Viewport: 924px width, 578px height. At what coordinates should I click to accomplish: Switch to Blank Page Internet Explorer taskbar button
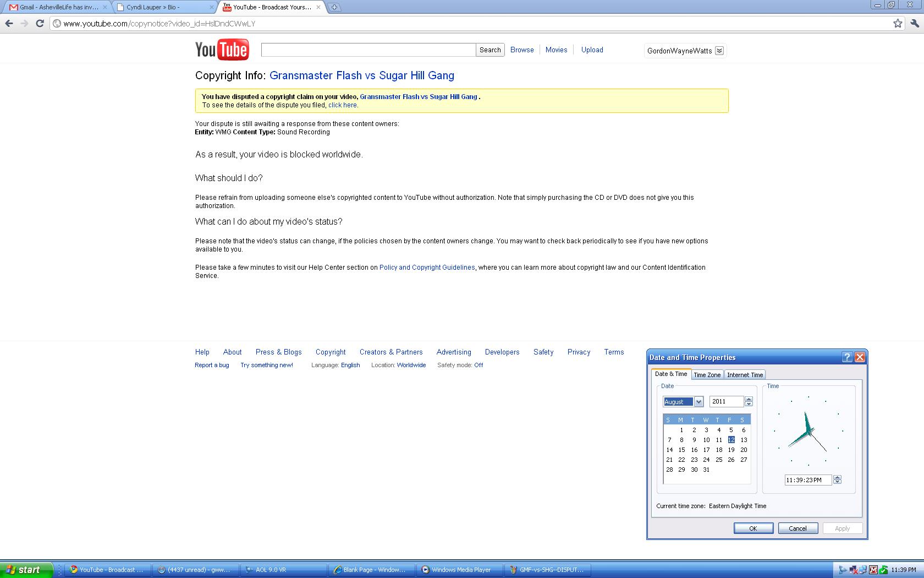(372, 570)
